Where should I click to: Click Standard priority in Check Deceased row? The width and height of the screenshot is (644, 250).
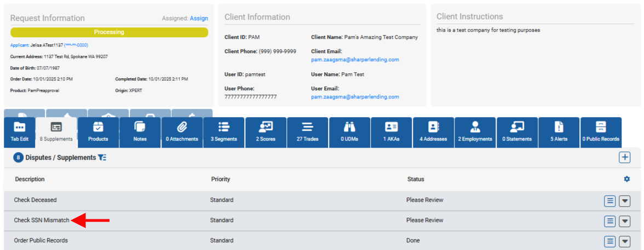coord(222,200)
